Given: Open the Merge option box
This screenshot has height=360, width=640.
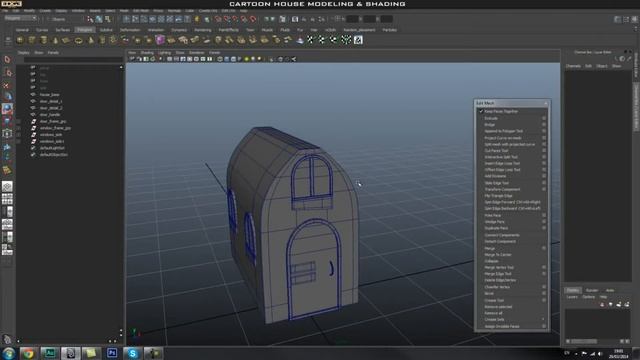Looking at the screenshot, I should click(544, 248).
